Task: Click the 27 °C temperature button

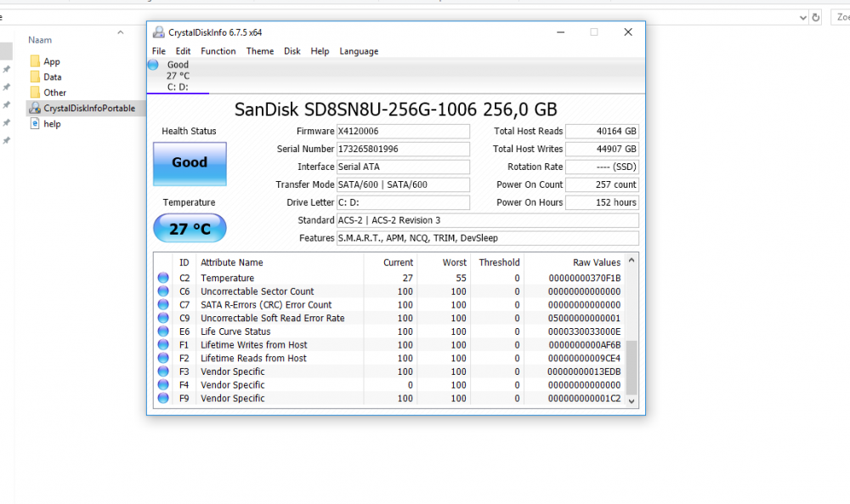Action: pos(190,229)
